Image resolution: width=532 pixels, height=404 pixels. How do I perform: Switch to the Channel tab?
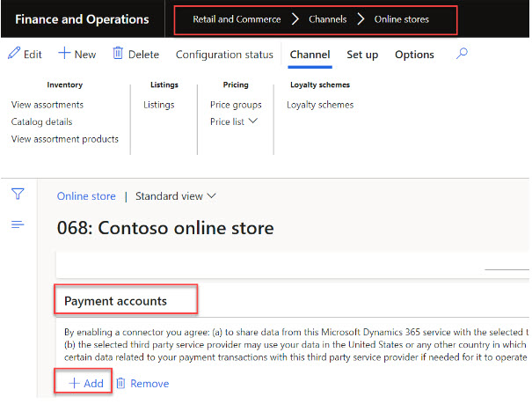click(310, 55)
